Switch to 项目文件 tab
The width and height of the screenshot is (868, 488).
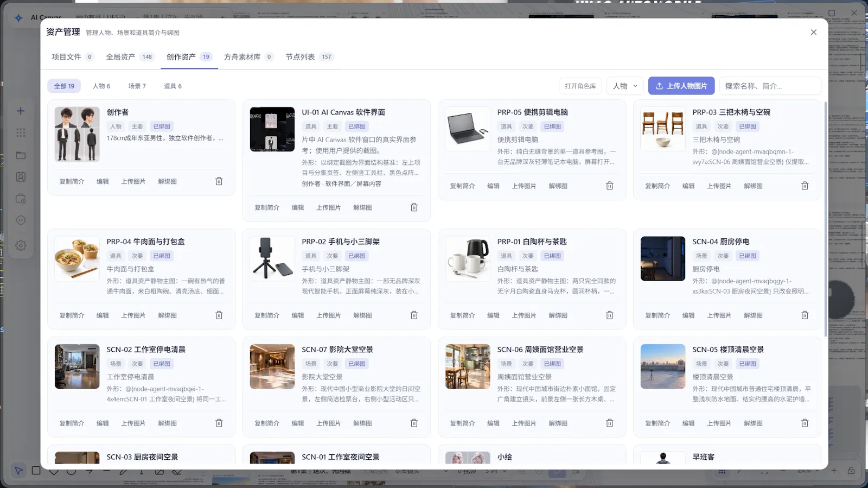pyautogui.click(x=73, y=57)
